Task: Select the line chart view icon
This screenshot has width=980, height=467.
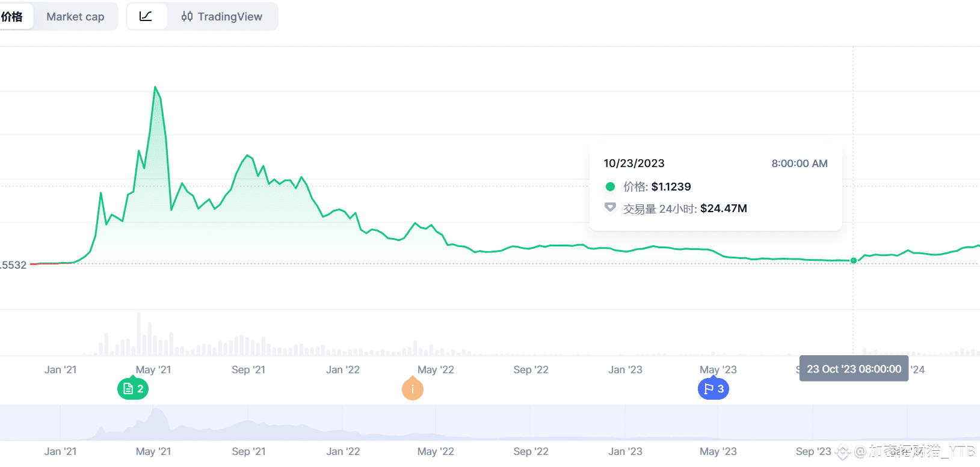Action: click(146, 16)
